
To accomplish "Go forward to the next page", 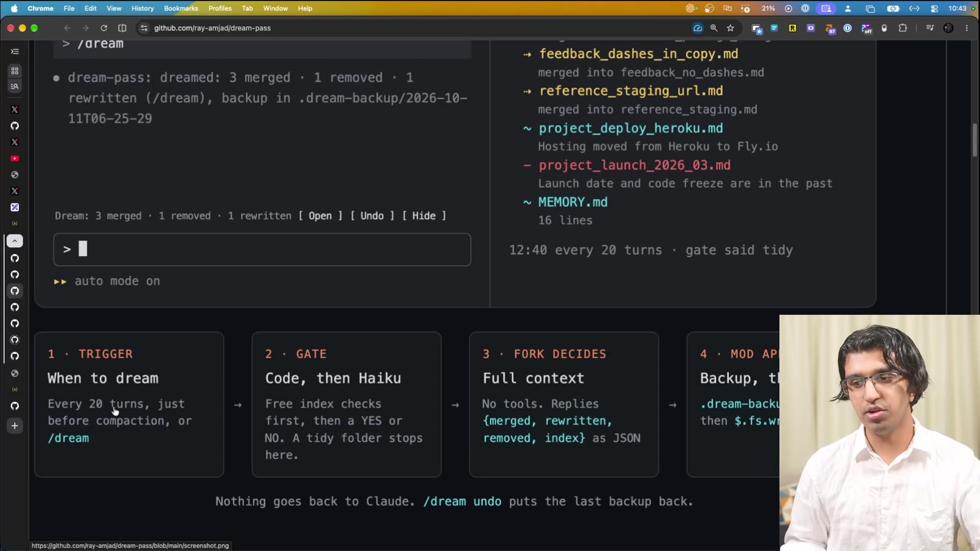I will (x=86, y=28).
